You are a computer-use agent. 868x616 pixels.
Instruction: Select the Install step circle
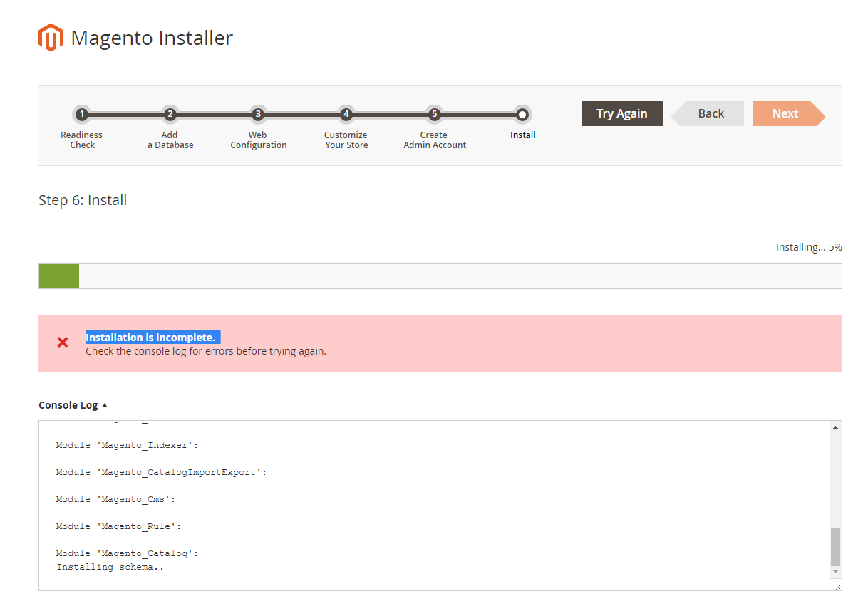(x=522, y=114)
